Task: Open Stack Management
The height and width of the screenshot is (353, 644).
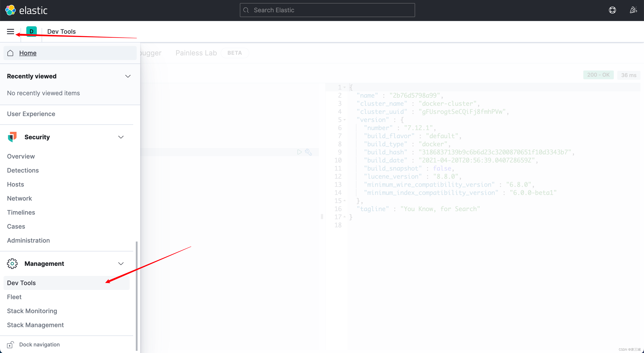Action: pos(35,325)
